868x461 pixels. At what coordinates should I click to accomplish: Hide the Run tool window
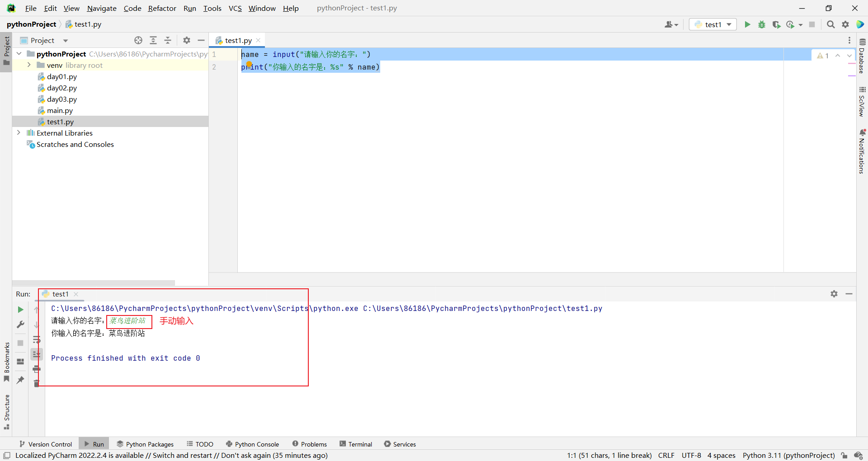849,294
